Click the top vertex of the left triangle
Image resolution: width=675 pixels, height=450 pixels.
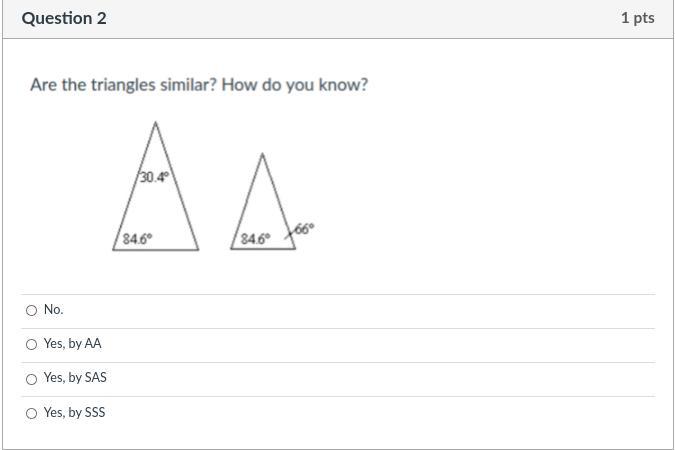point(156,123)
